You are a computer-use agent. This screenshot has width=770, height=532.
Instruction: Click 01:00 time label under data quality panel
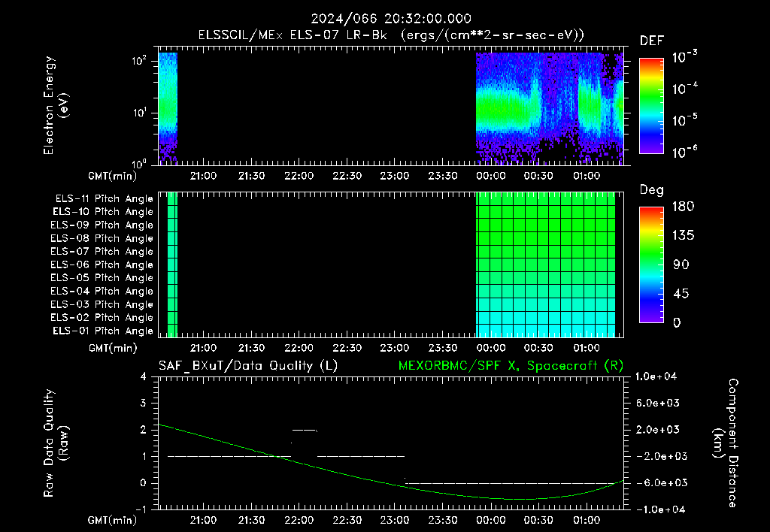click(587, 520)
